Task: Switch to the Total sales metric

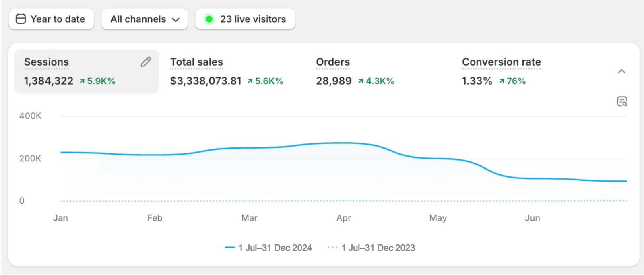Action: tap(196, 62)
